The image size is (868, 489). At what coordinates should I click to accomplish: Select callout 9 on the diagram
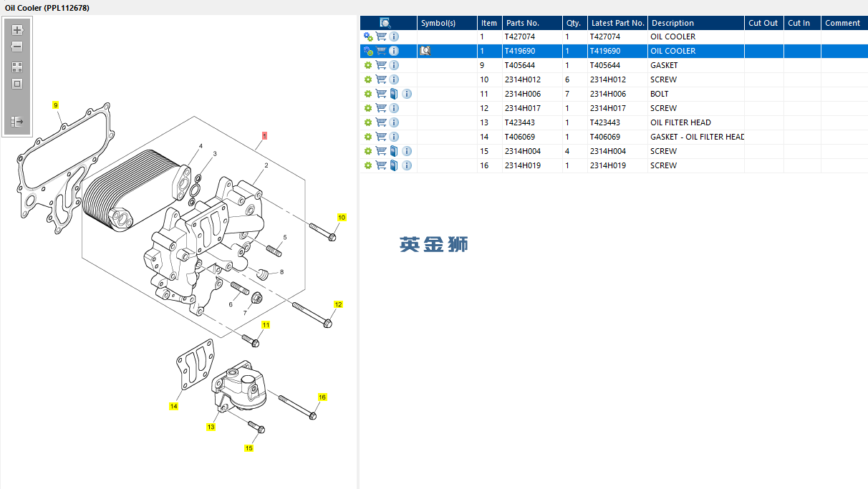pos(56,105)
